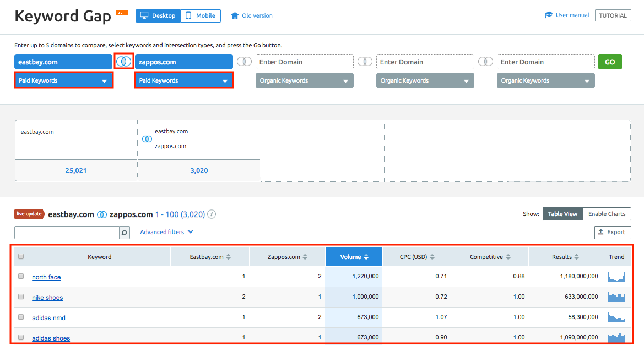644x345 pixels.
Task: Click the trend chart for nike shoes
Action: 616,297
